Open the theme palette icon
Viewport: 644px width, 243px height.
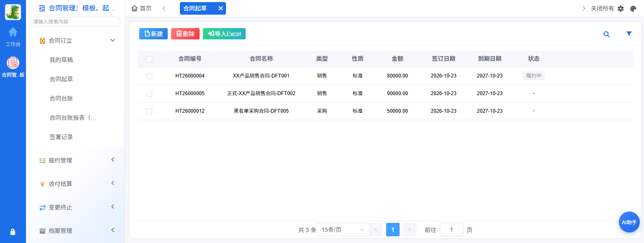click(x=633, y=8)
